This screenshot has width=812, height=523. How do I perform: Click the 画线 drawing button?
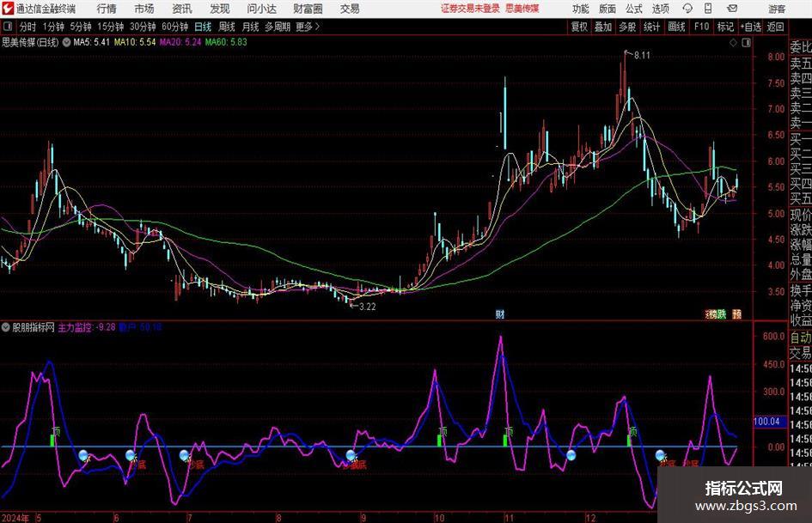click(676, 27)
